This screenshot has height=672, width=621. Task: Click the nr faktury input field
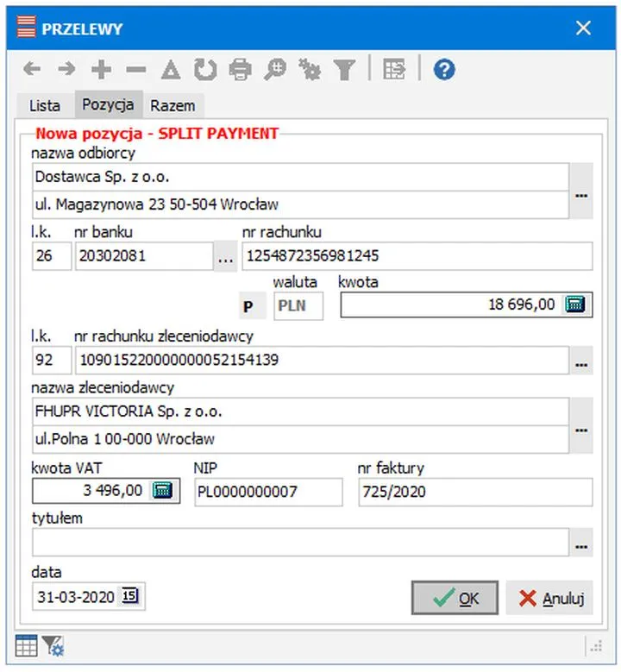[474, 492]
